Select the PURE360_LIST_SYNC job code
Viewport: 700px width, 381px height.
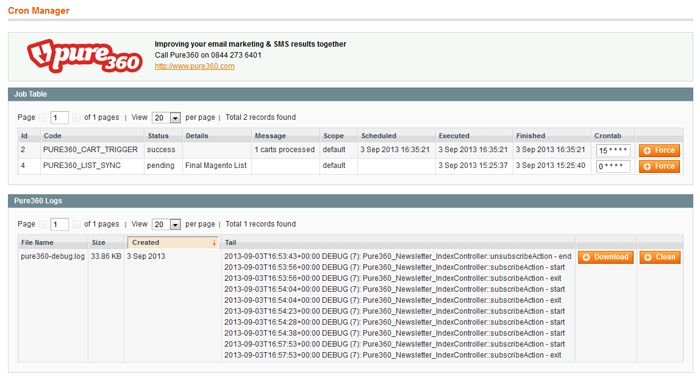click(82, 165)
